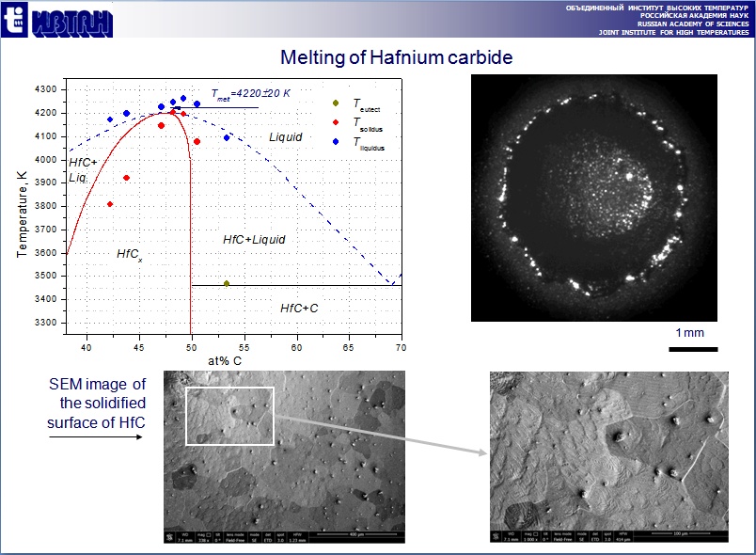Screen dimensions: 756x555
Task: Click the olive eutectic data point on the graph
Action: click(227, 283)
